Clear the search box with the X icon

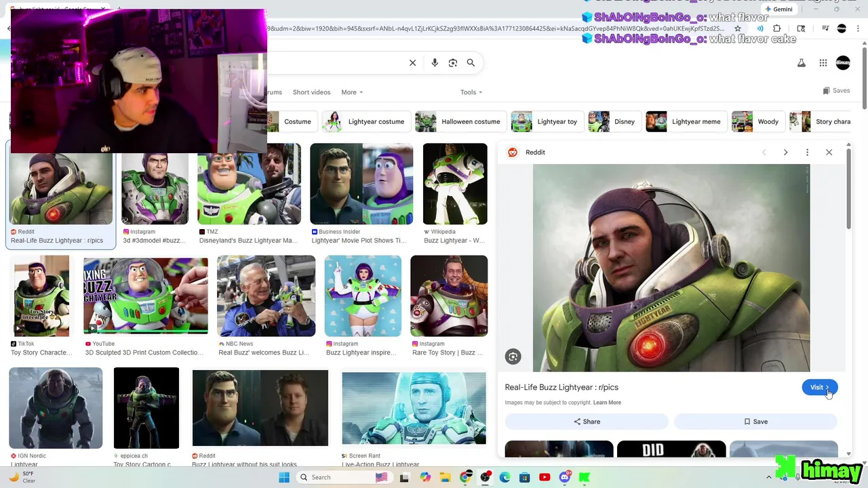(412, 63)
